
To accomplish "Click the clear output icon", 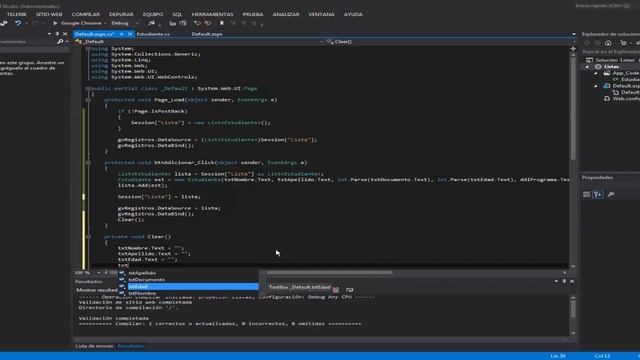I will coord(336,290).
